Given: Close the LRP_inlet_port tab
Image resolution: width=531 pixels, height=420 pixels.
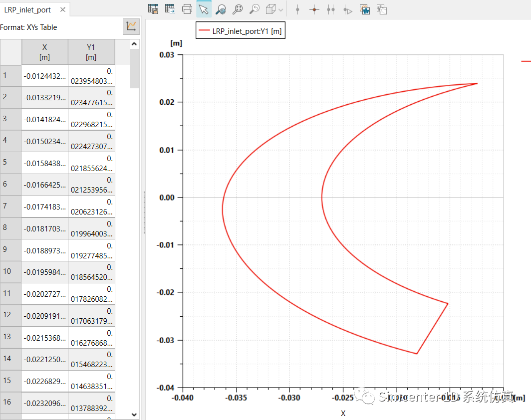Looking at the screenshot, I should click(x=62, y=10).
